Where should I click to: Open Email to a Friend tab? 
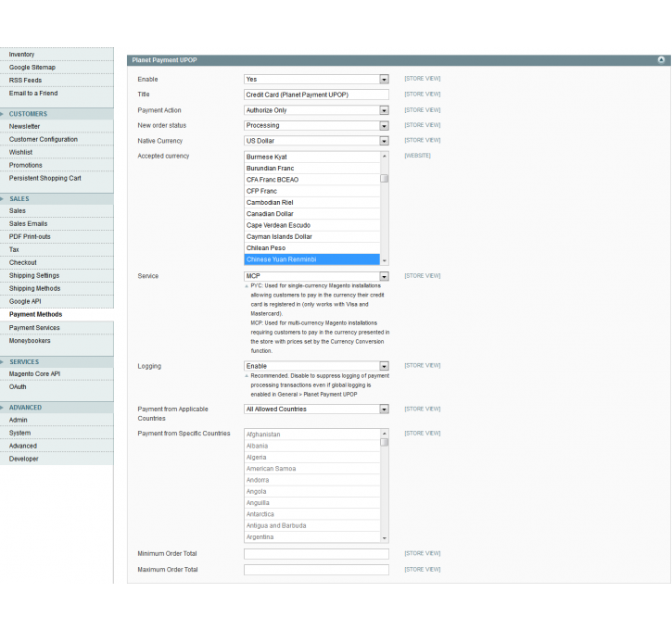pyautogui.click(x=57, y=93)
